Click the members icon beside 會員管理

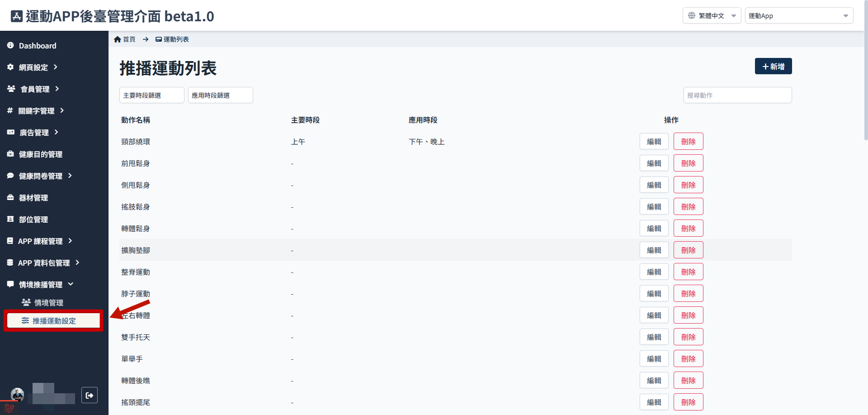pyautogui.click(x=11, y=89)
